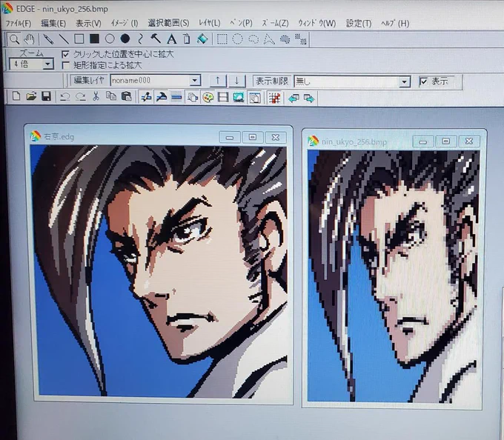Click the undo arrow icon

click(65, 97)
